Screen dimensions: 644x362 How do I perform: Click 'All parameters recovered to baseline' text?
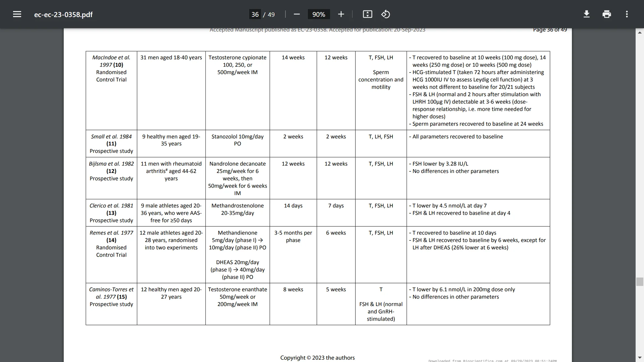click(458, 136)
